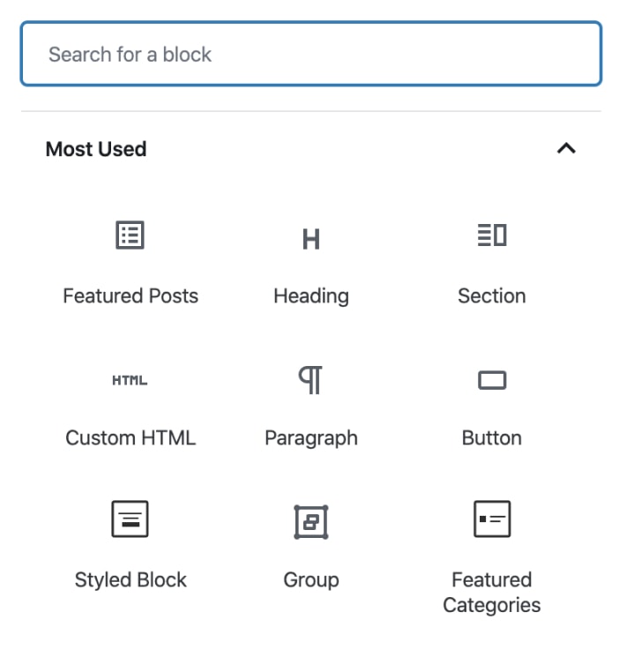This screenshot has height=672, width=619.
Task: Choose the Paragraph text label
Action: click(x=311, y=438)
